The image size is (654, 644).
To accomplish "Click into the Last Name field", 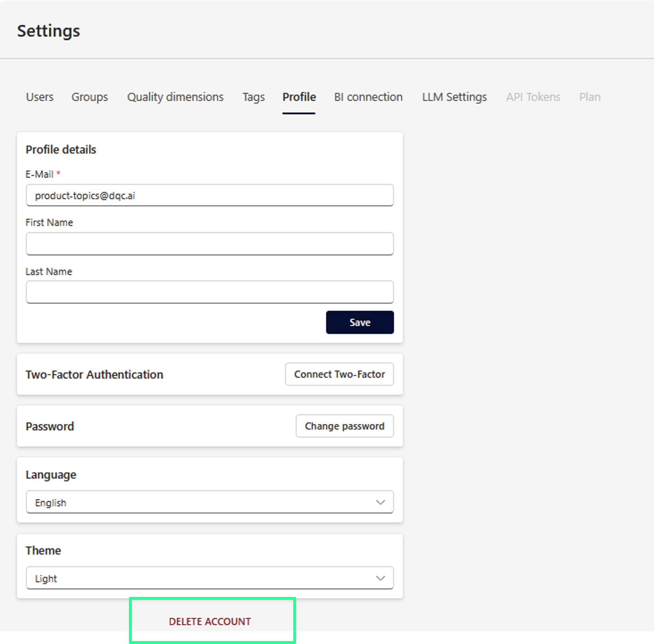I will tap(209, 292).
